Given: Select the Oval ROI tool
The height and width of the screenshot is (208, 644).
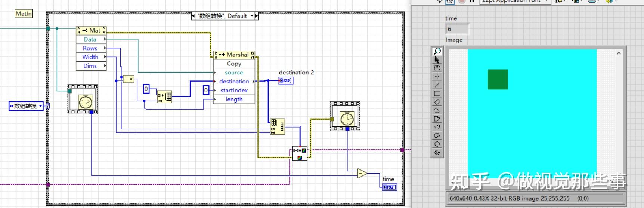Looking at the screenshot, I should pyautogui.click(x=437, y=144).
